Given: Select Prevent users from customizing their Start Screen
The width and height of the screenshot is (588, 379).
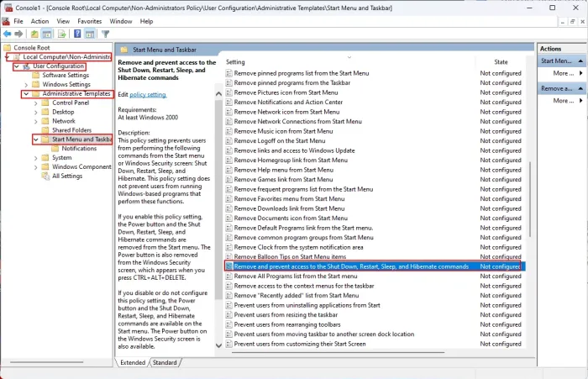Looking at the screenshot, I should [300, 344].
